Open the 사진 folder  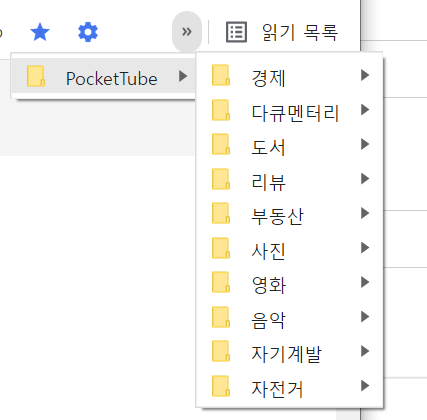tap(289, 248)
